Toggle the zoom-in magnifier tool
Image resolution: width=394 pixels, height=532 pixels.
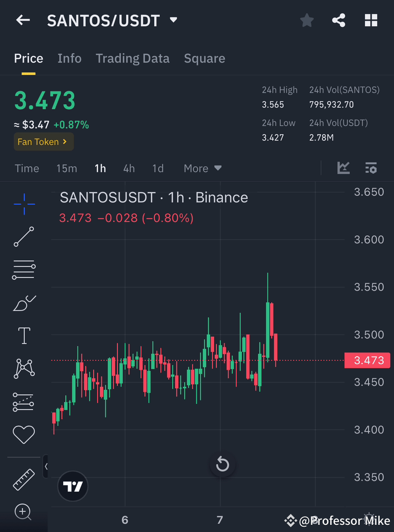(24, 512)
